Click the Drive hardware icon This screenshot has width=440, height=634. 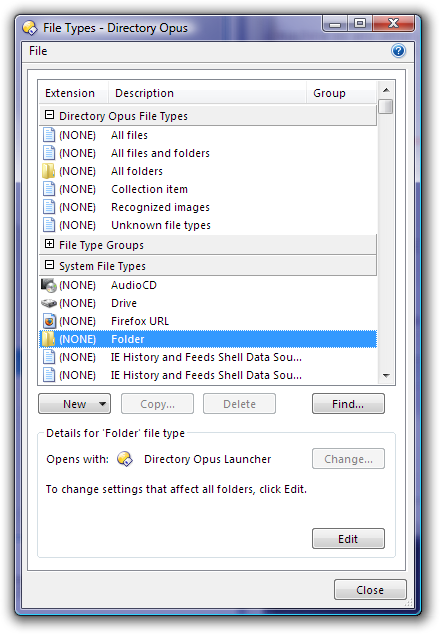(49, 303)
